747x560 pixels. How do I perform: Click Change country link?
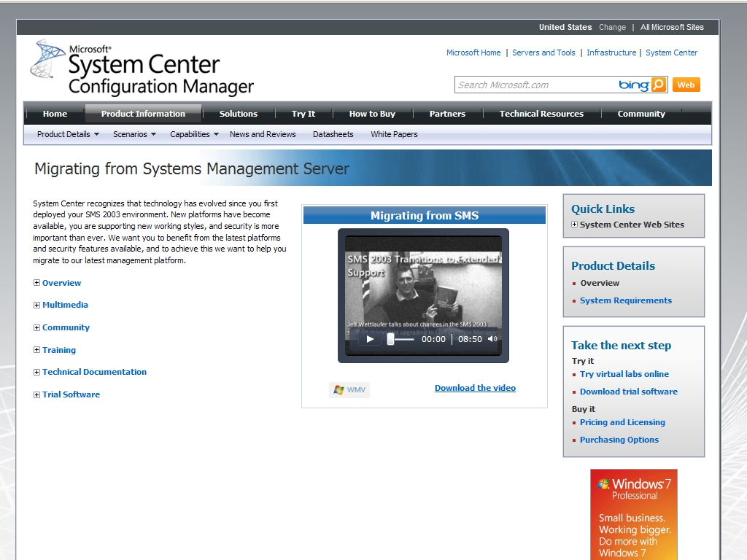[x=612, y=27]
